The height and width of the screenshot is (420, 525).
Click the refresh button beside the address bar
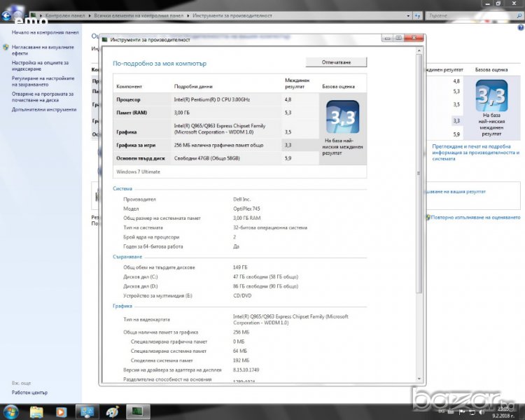417,15
